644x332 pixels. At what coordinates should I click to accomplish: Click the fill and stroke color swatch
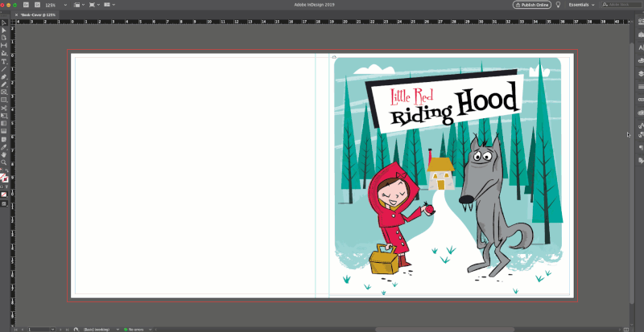[x=3, y=177]
